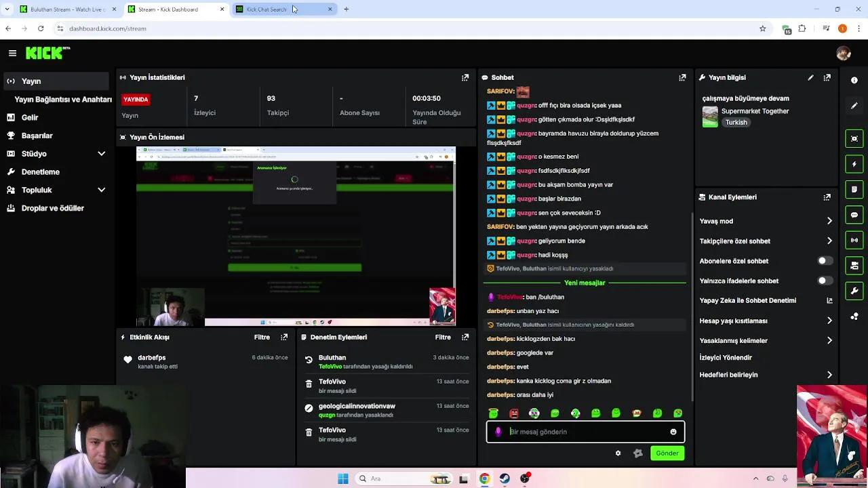Open the chat settings gear below message input
This screenshot has height=488, width=868.
click(618, 453)
